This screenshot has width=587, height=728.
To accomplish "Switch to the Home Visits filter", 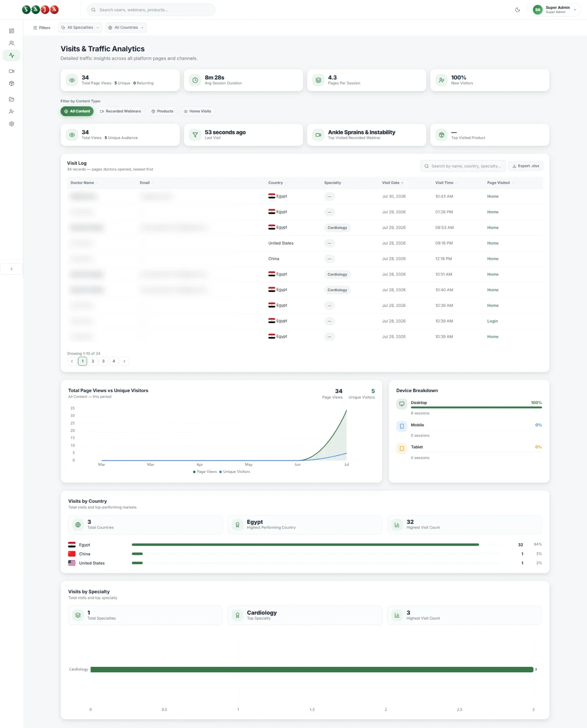I will (197, 111).
